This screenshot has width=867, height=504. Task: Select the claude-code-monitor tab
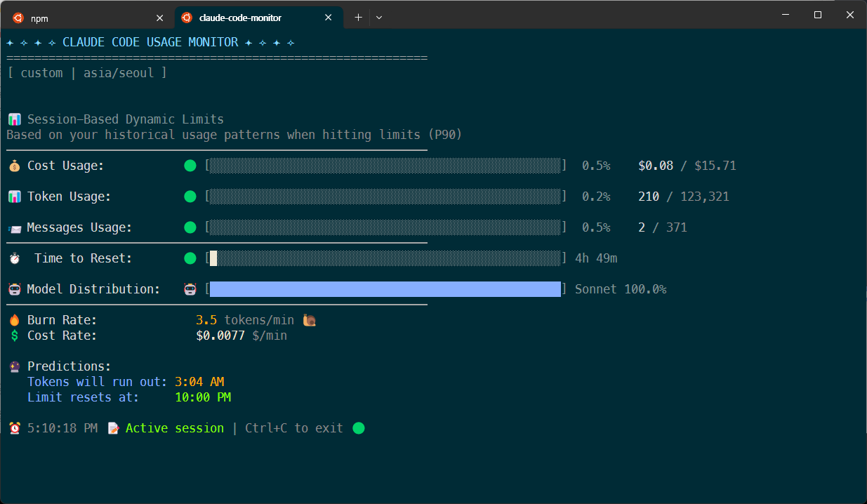(258, 18)
